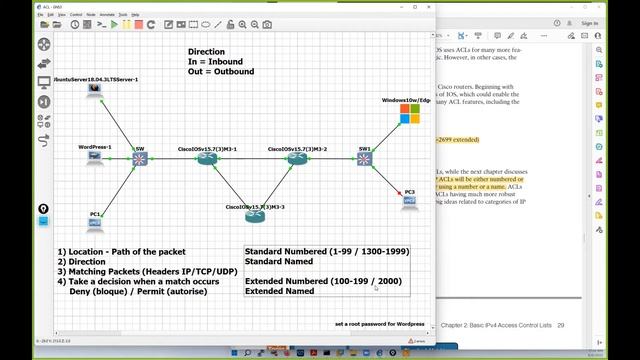The image size is (640, 360).
Task: Open the Edit menu in GNS3
Action: [50, 15]
